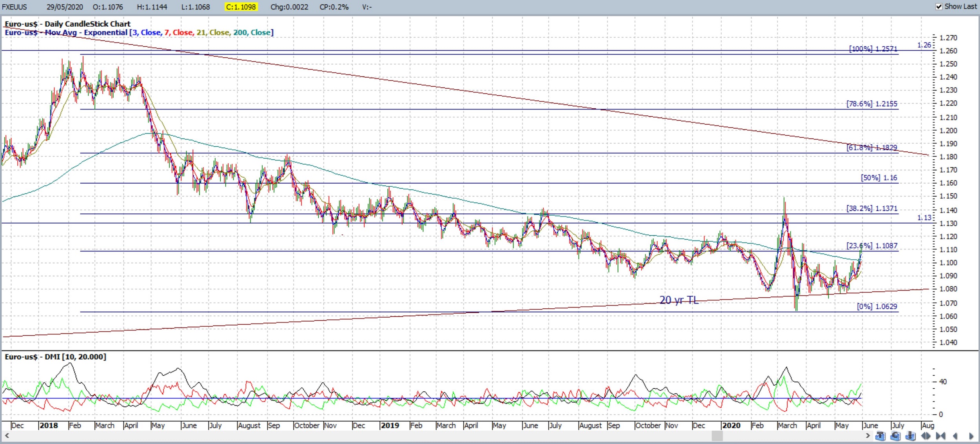Click the 'Euro-us$ - Daily CandleStick Chart' title
The image size is (980, 444).
point(67,24)
